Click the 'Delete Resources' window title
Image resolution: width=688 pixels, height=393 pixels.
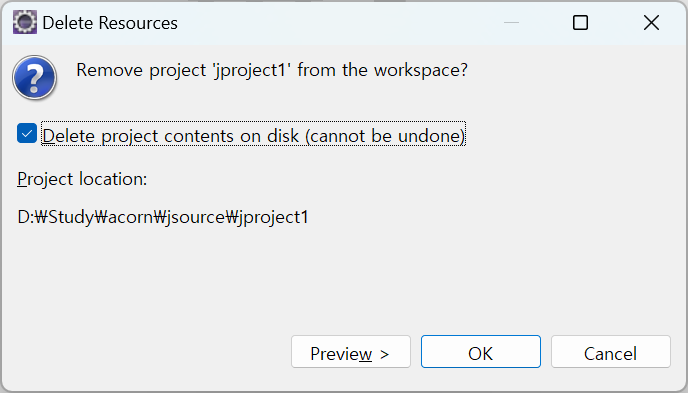pyautogui.click(x=110, y=23)
